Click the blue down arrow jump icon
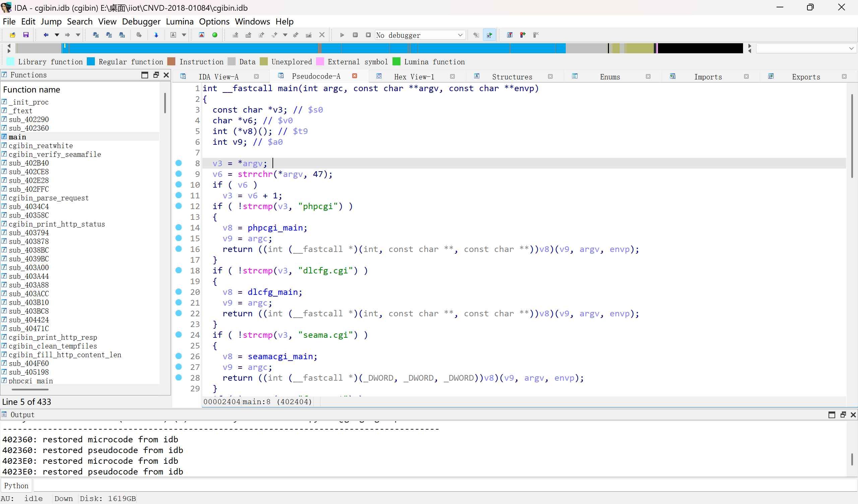858x504 pixels. coord(156,35)
